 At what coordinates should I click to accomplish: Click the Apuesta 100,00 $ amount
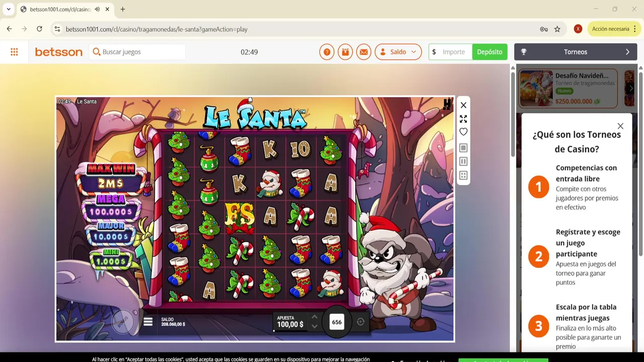tap(290, 322)
